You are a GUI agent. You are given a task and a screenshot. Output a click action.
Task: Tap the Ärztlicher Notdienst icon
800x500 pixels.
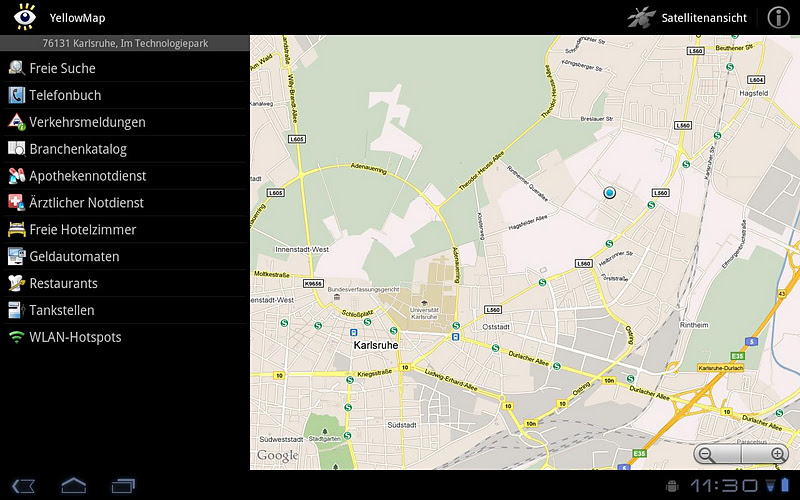click(16, 203)
